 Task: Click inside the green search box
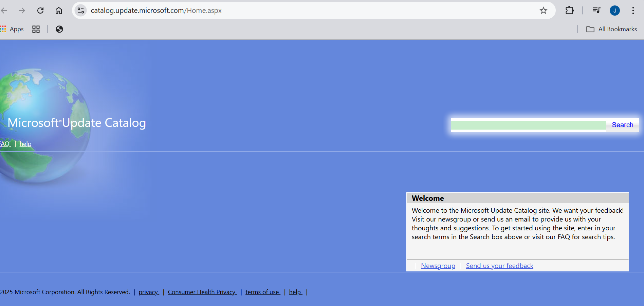point(528,125)
